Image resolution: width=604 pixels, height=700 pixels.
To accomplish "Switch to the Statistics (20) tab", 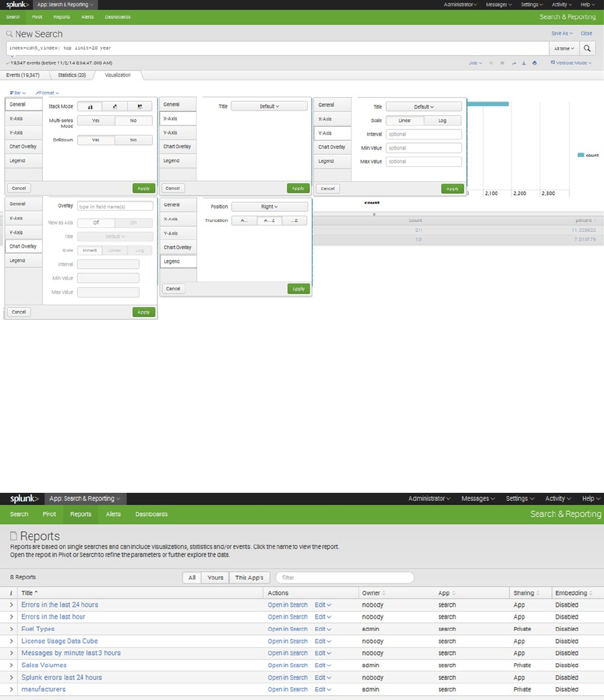I will click(x=72, y=75).
